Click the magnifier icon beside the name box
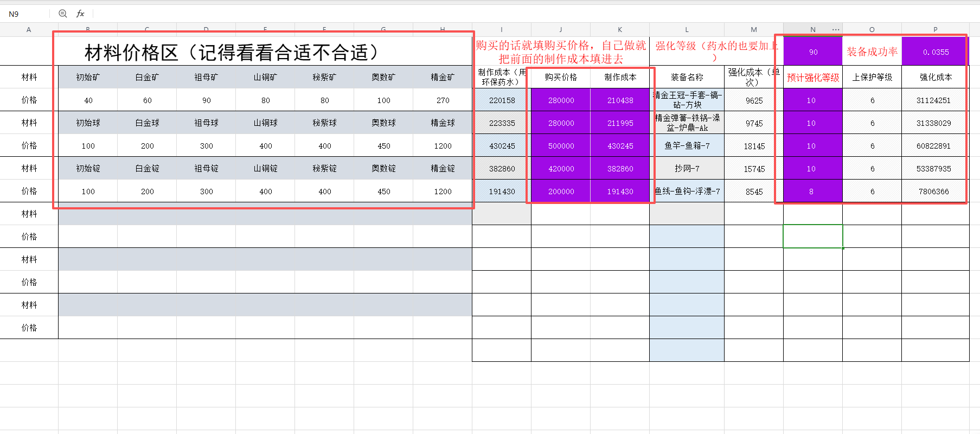 click(63, 14)
